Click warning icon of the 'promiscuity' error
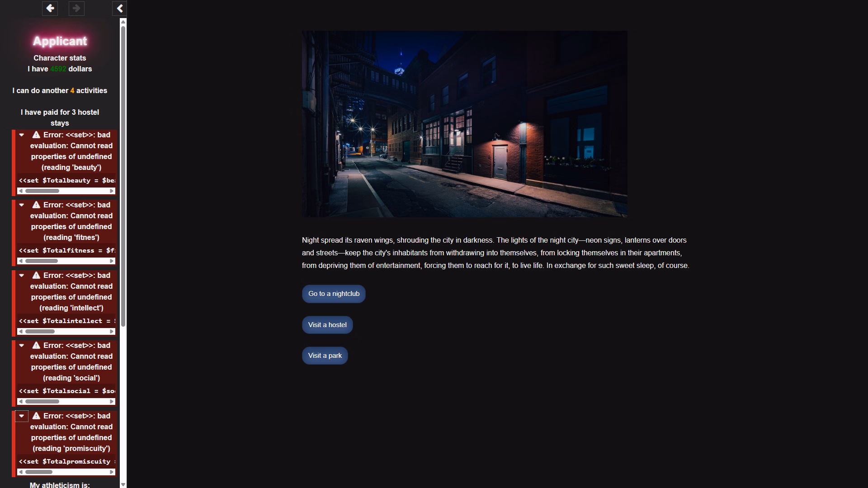This screenshot has height=488, width=868. 36,416
